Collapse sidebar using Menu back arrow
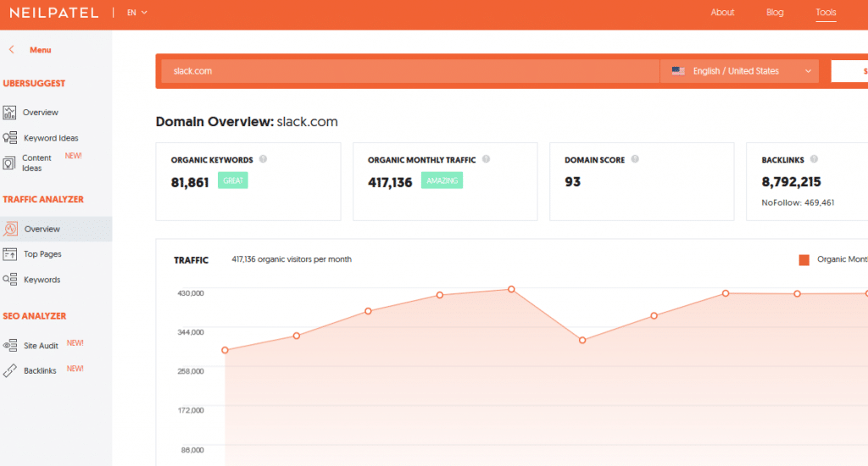Image resolution: width=868 pixels, height=466 pixels. click(x=11, y=50)
